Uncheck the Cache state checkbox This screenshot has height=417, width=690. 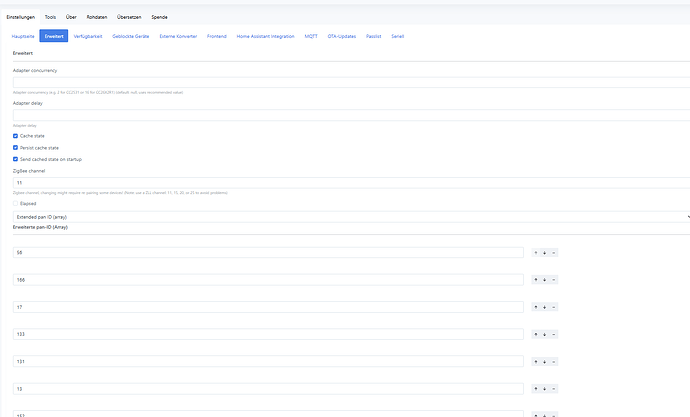point(15,135)
